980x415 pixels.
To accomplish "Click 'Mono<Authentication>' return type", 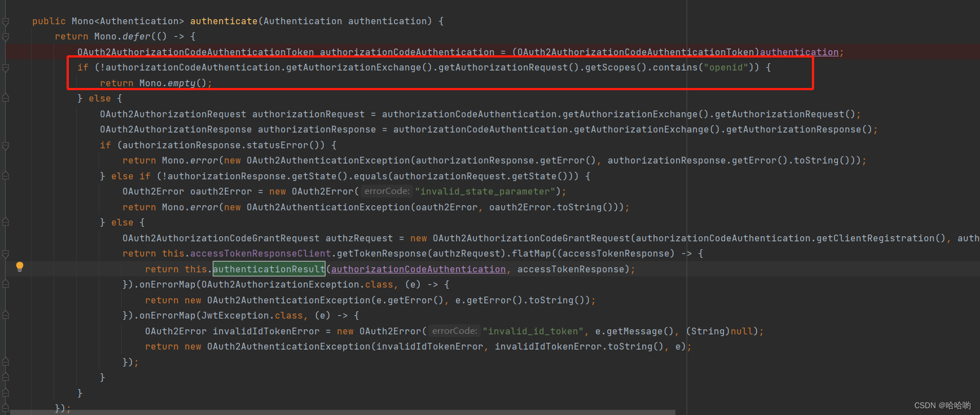I will [128, 21].
